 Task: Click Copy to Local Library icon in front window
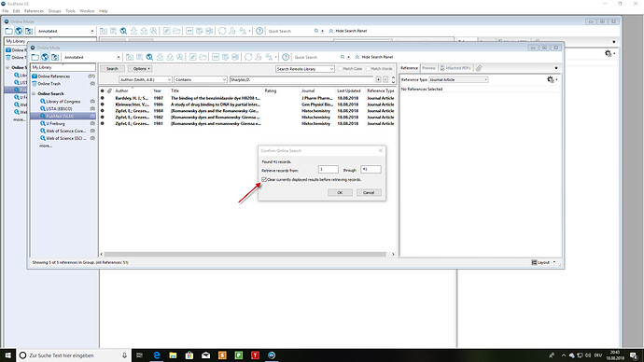click(x=130, y=57)
